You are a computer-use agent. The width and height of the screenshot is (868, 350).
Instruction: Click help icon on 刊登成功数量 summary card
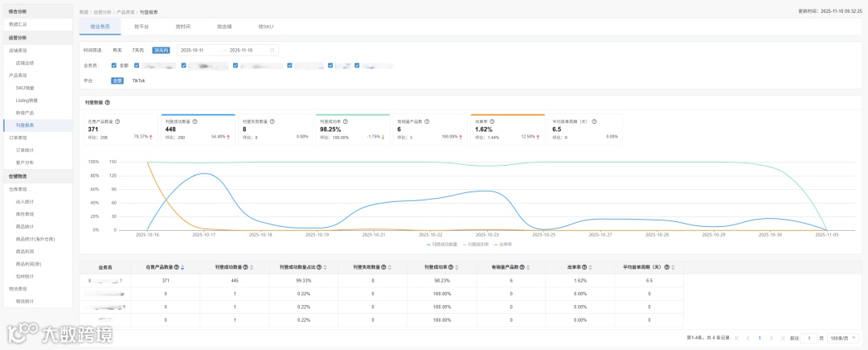(194, 121)
